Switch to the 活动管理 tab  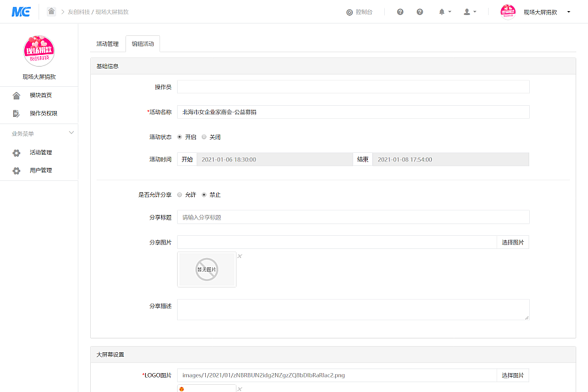(x=107, y=44)
